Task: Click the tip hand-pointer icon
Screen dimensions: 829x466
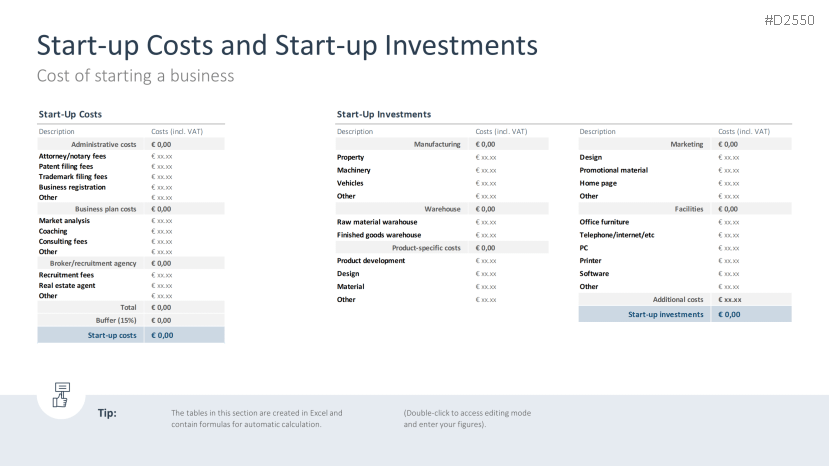Action: [x=61, y=394]
